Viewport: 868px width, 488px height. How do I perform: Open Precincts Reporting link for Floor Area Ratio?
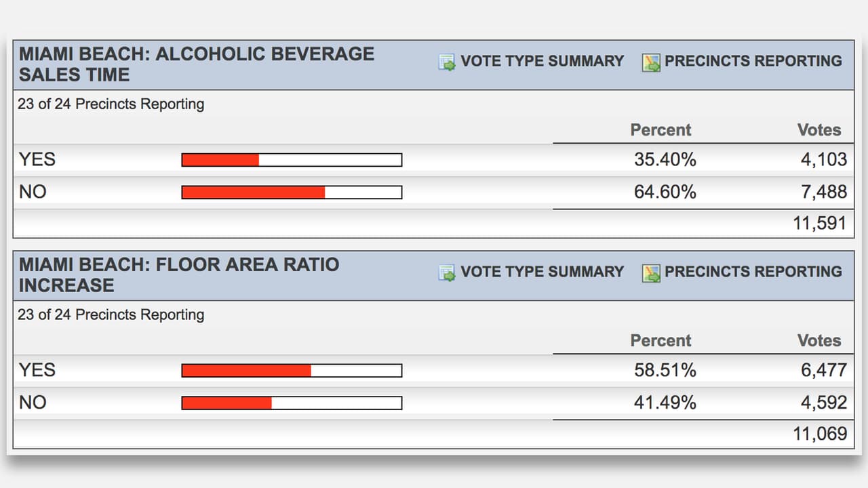point(753,272)
